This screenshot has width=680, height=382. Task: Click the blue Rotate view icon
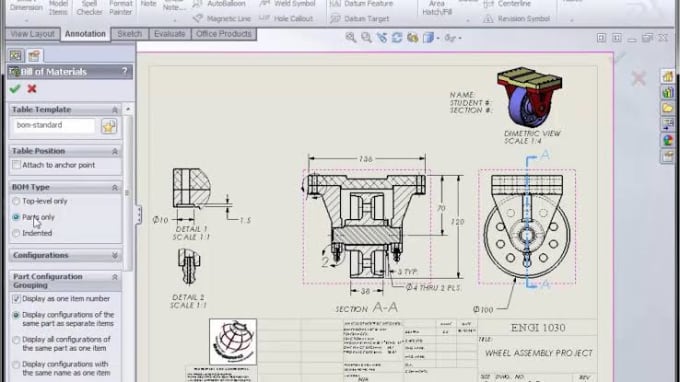pyautogui.click(x=397, y=38)
